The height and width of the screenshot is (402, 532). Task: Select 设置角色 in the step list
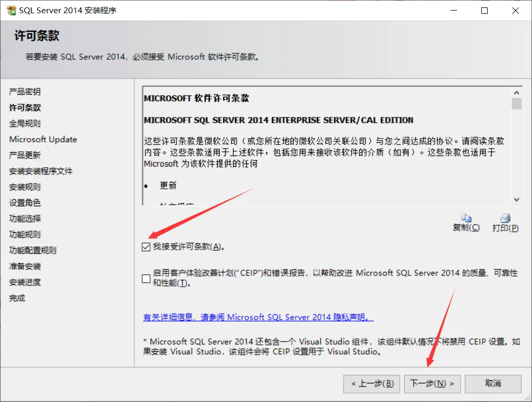click(25, 203)
